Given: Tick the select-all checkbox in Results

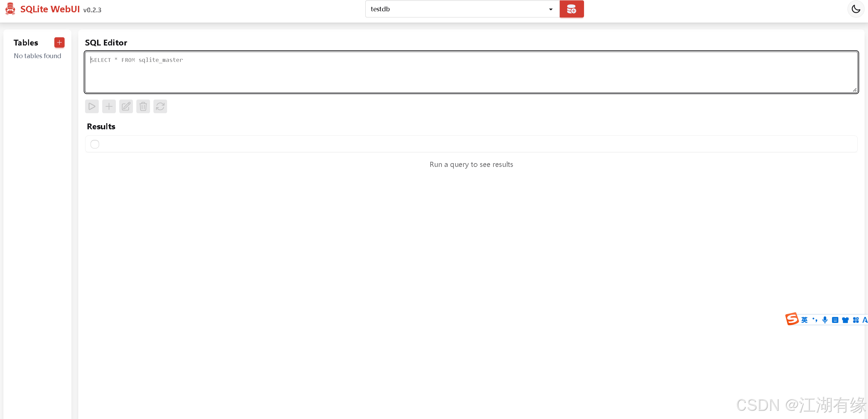Looking at the screenshot, I should [95, 144].
